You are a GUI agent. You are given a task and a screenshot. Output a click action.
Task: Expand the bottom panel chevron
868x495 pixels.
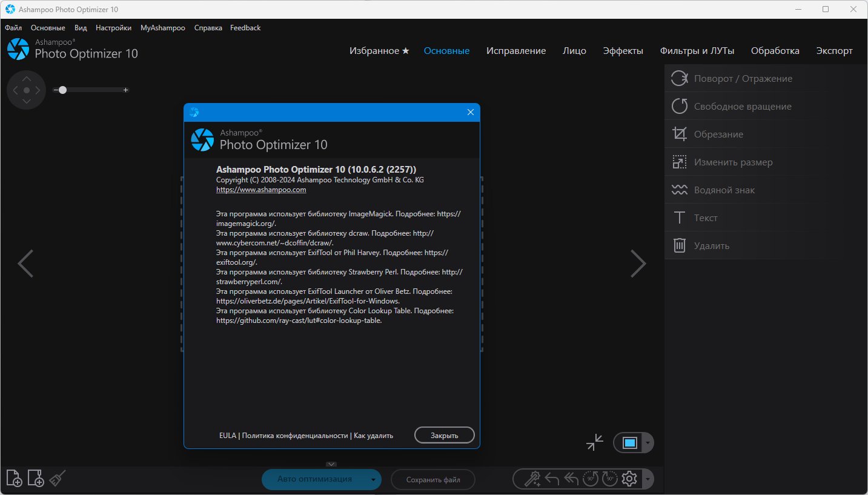click(x=331, y=464)
